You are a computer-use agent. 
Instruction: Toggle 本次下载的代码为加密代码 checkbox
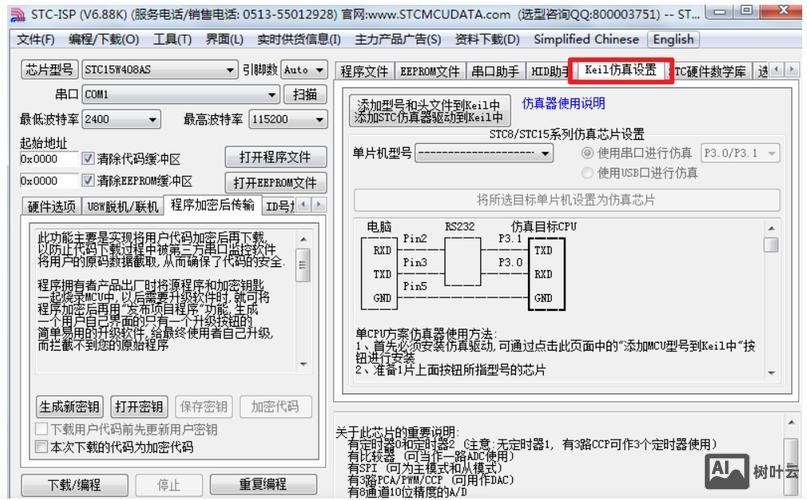42,446
